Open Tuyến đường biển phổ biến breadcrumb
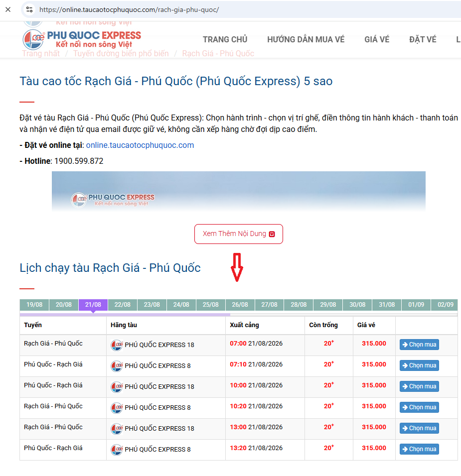The width and height of the screenshot is (461, 476). pyautogui.click(x=121, y=53)
